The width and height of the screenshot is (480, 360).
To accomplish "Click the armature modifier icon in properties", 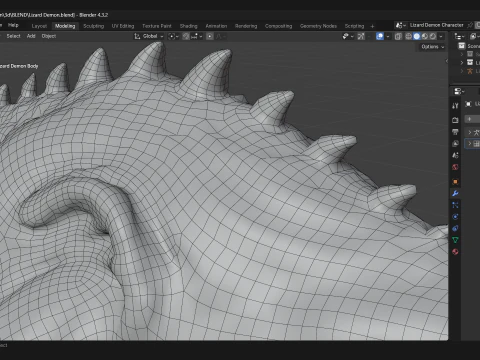I will (x=476, y=133).
